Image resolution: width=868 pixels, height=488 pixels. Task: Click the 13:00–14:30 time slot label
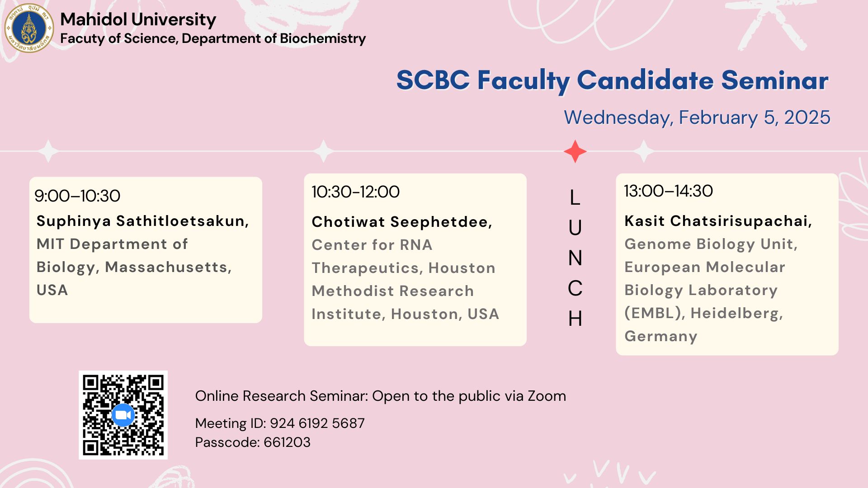pyautogui.click(x=668, y=191)
